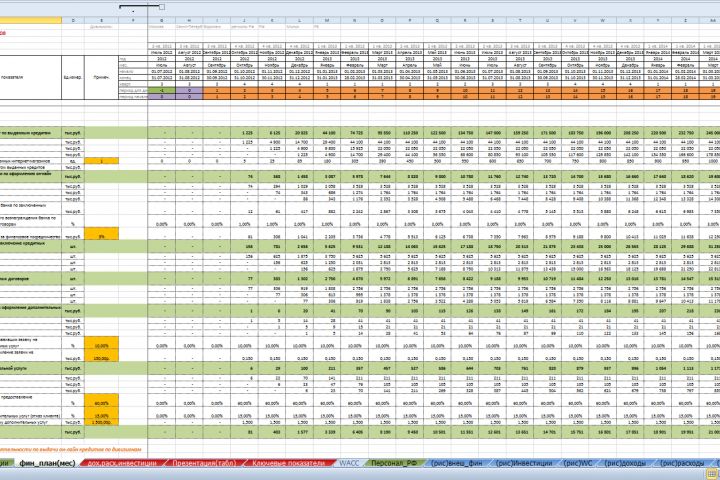The height and width of the screenshot is (480, 720).
Task: Click the 'Май 2013' month header cell
Action: (437, 53)
